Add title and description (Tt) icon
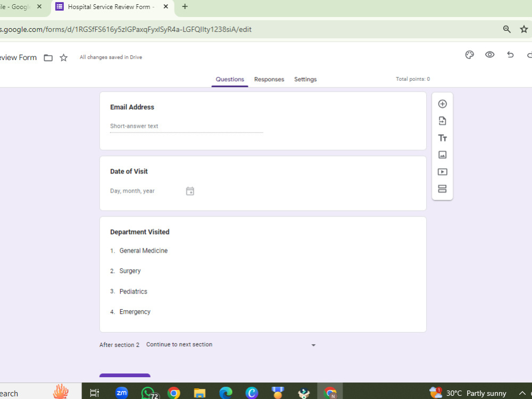Image resolution: width=532 pixels, height=399 pixels. (442, 138)
